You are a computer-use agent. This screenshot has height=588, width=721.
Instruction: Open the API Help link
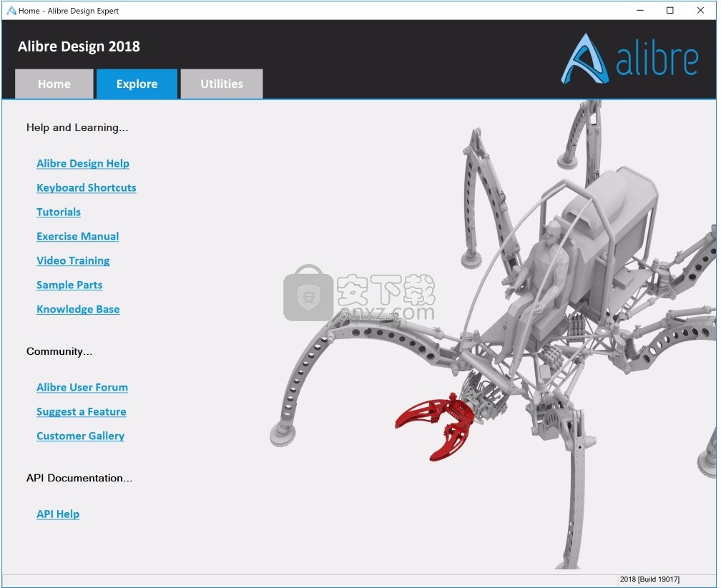pyautogui.click(x=58, y=514)
